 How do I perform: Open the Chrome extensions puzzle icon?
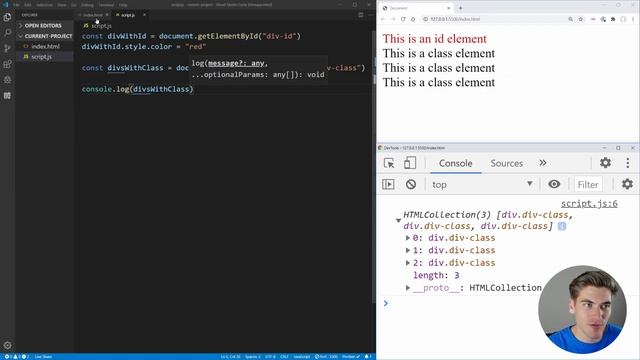click(613, 19)
